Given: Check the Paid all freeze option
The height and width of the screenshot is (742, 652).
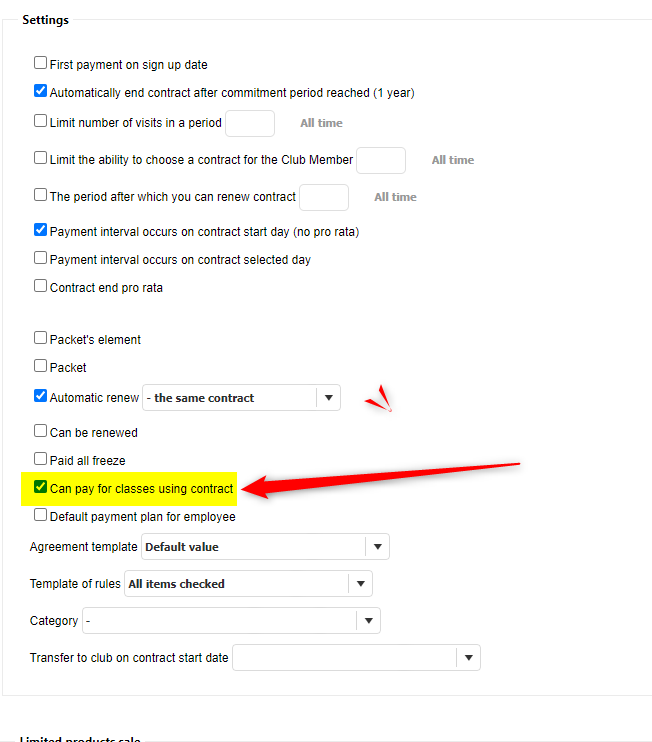Looking at the screenshot, I should click(x=41, y=459).
